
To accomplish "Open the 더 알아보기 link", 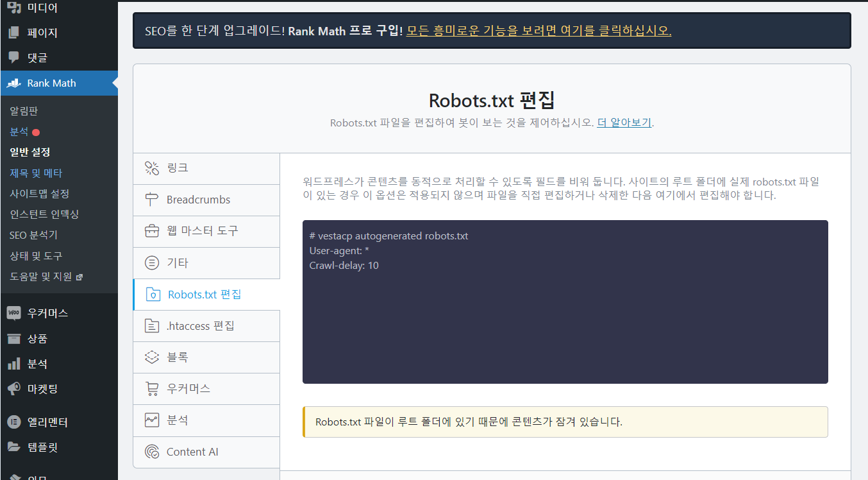I will (624, 122).
